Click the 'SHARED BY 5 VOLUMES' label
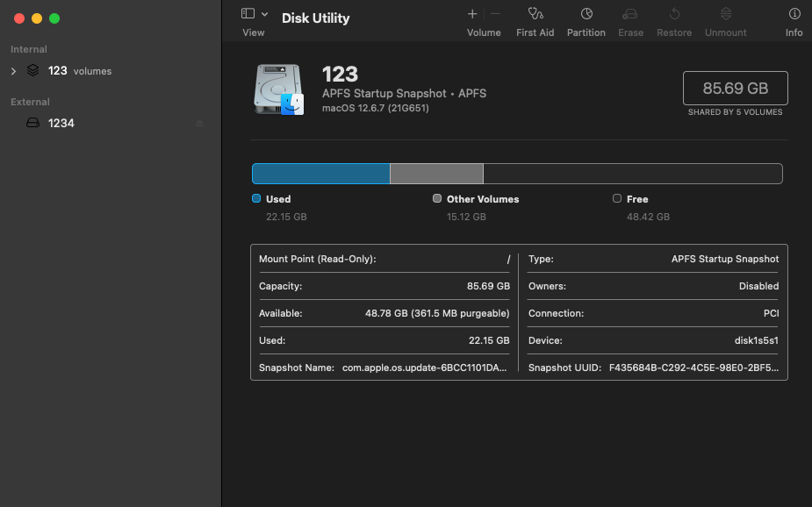The width and height of the screenshot is (812, 507). [736, 112]
